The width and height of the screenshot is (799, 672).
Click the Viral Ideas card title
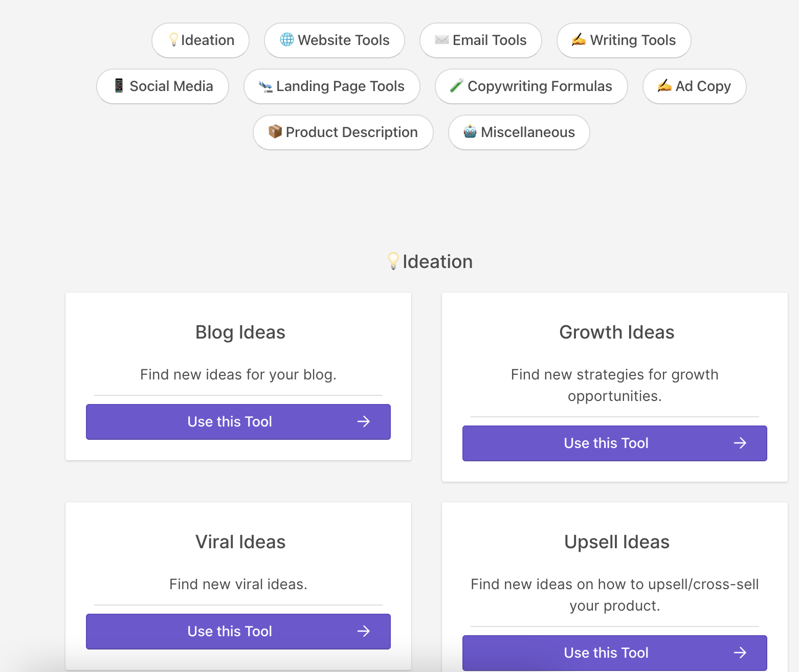[240, 542]
